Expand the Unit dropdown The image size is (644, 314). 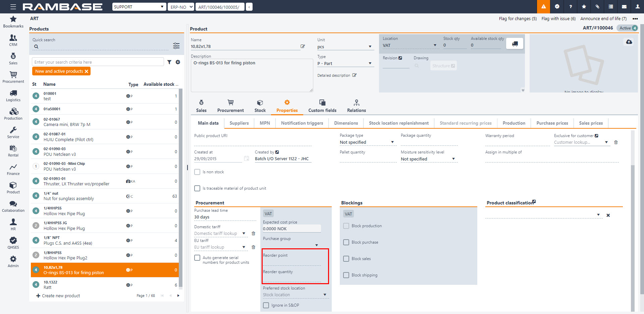coord(370,47)
